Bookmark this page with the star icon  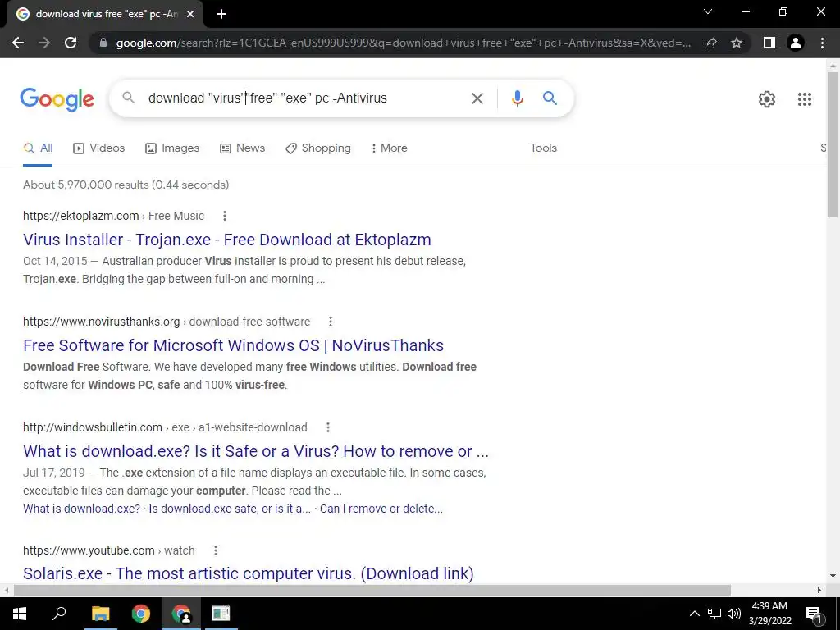tap(737, 43)
